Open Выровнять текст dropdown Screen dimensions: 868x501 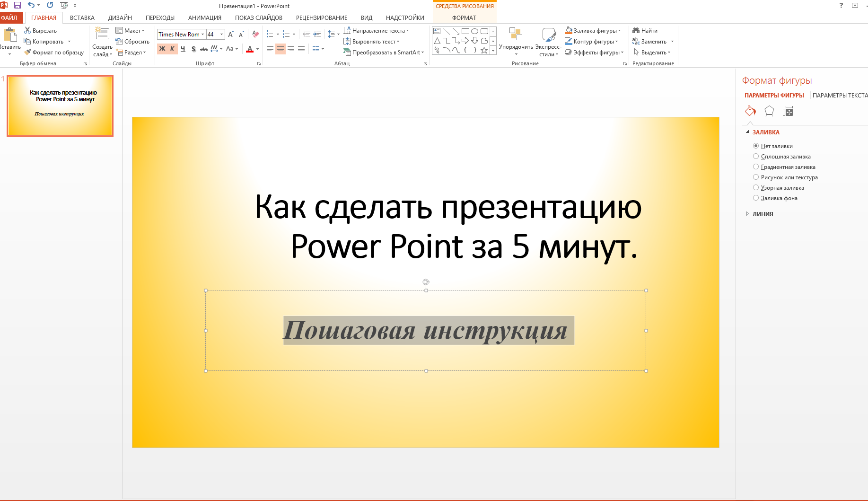click(371, 42)
